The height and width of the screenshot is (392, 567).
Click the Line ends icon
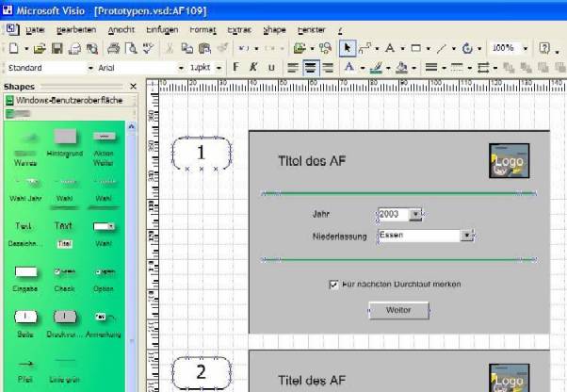pyautogui.click(x=483, y=68)
